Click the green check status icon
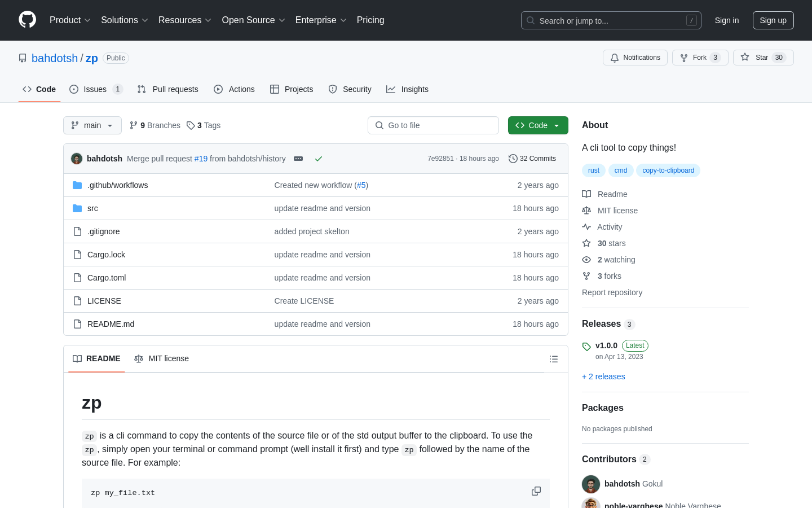Screen dimensions: 812x508 319,159
